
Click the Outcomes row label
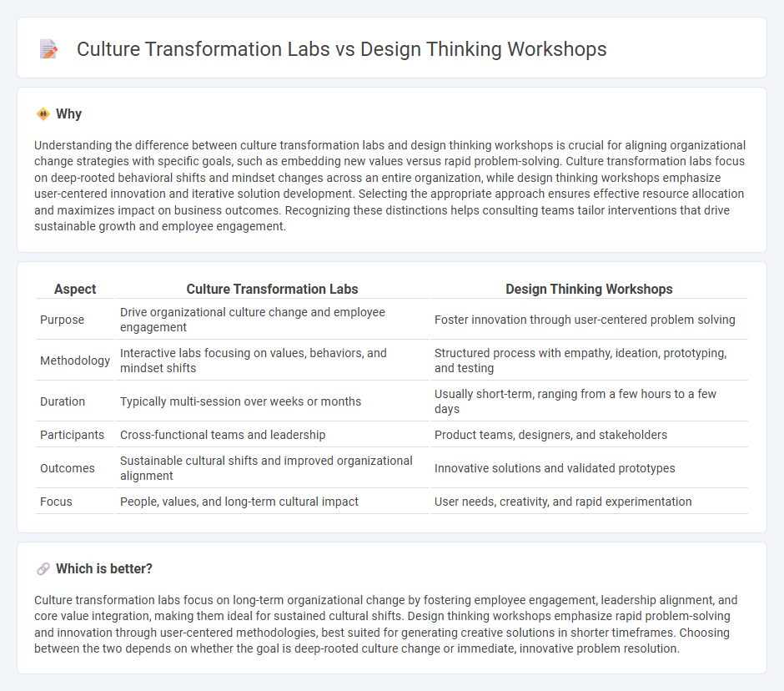pos(67,468)
